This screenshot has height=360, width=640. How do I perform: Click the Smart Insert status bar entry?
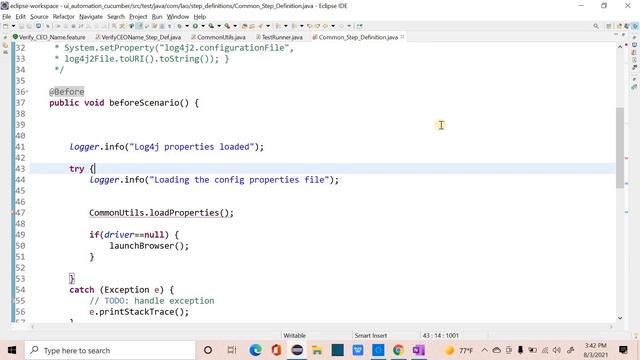pyautogui.click(x=370, y=336)
